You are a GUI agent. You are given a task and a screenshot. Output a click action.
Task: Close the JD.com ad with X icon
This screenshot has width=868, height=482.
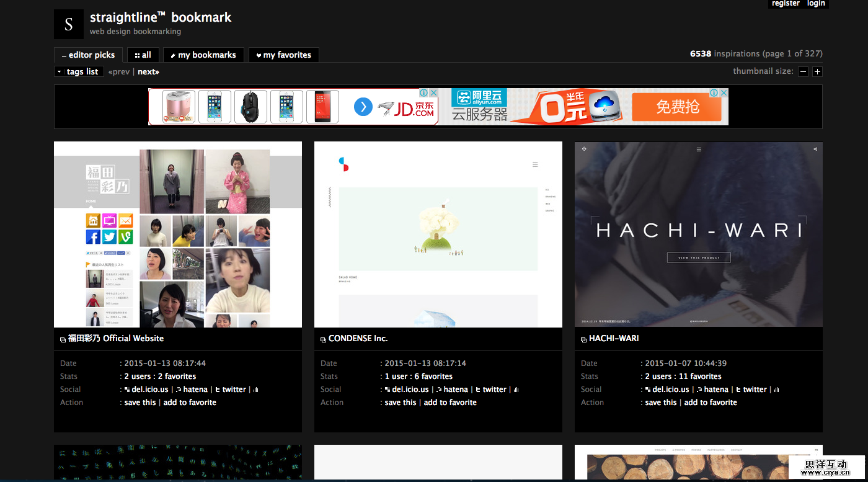434,93
